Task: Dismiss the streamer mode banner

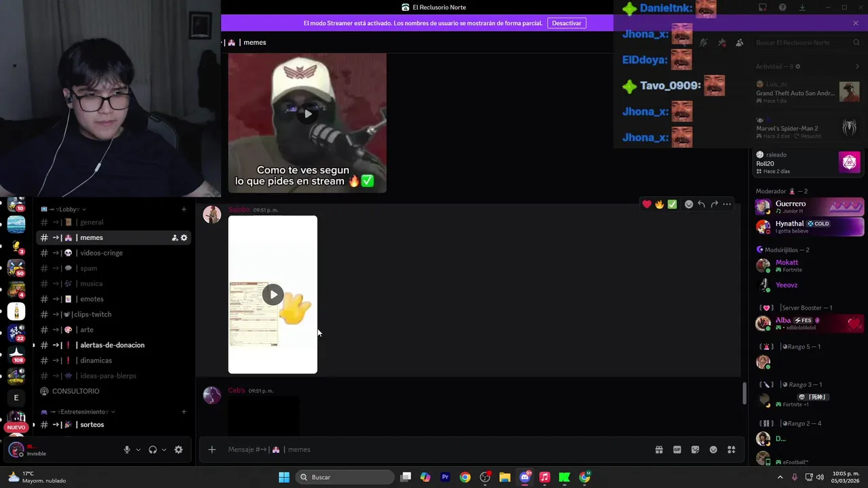Action: point(856,23)
